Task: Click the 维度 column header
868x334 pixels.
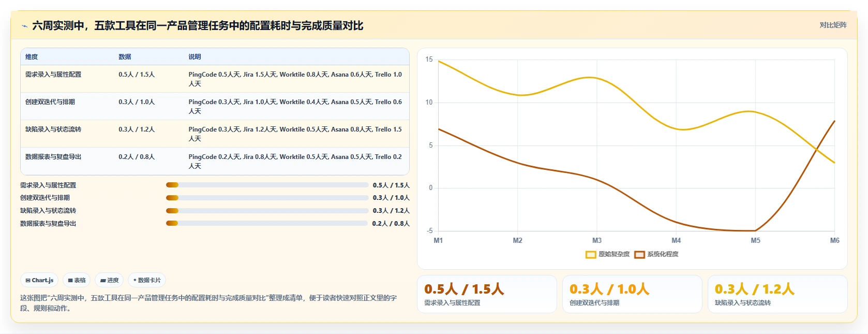Action: coord(32,57)
